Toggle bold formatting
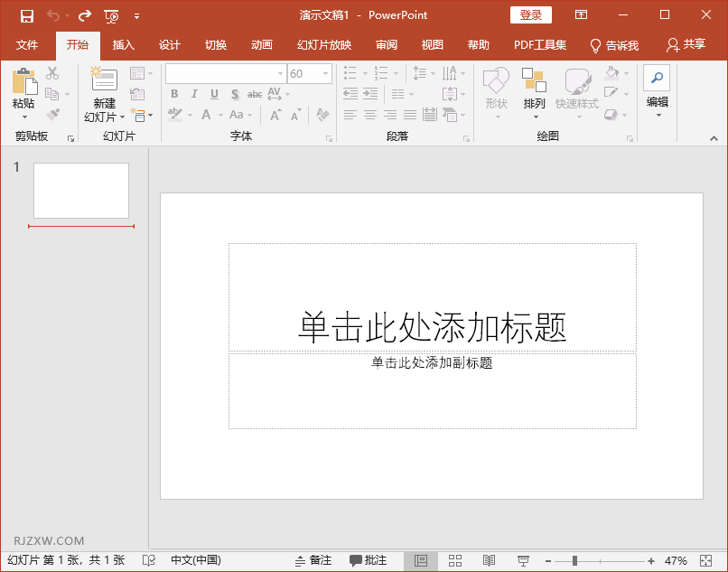The image size is (728, 572). coord(173,93)
